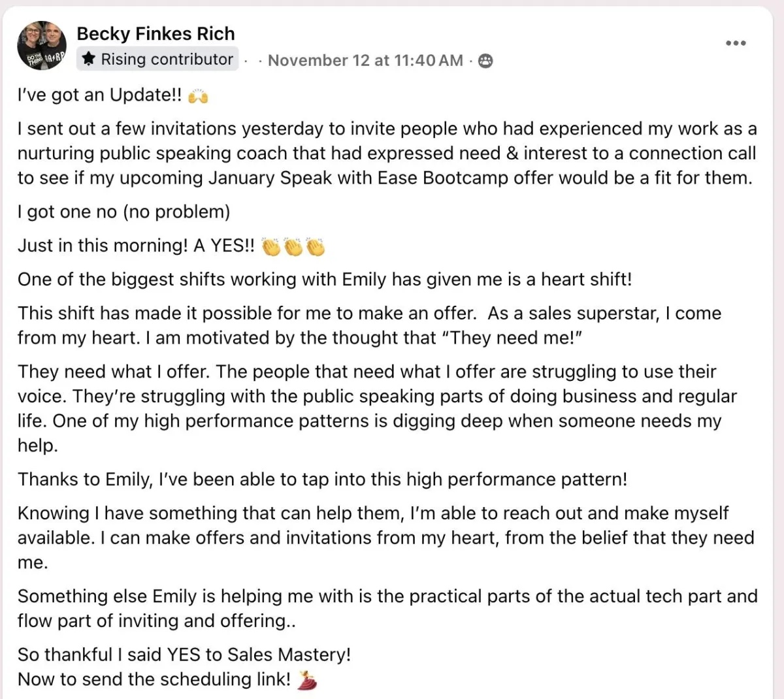Open Becky Finkes Rich's profile name link

tap(155, 34)
